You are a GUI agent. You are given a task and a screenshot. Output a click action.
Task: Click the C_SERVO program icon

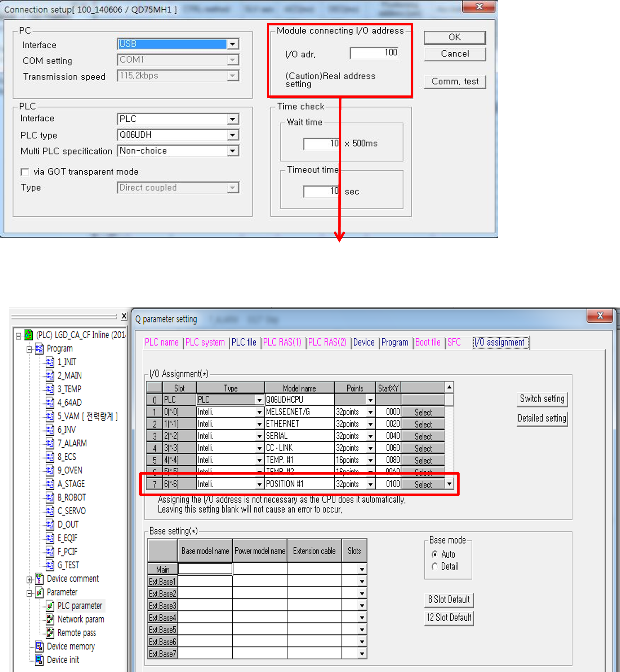click(50, 511)
